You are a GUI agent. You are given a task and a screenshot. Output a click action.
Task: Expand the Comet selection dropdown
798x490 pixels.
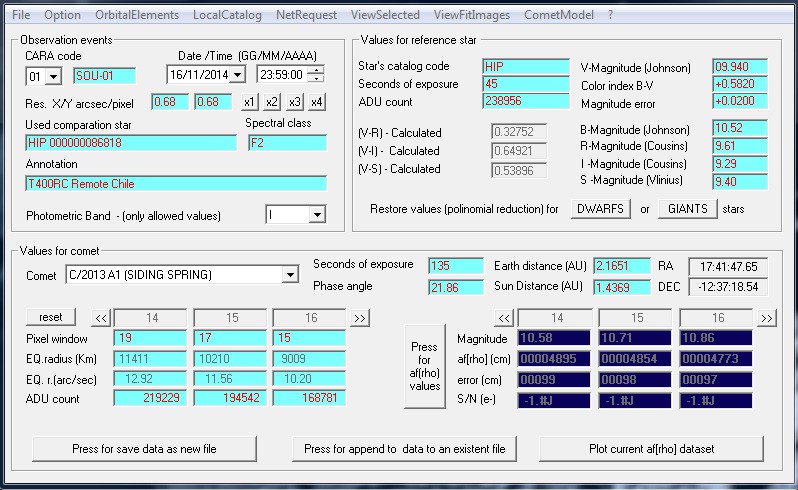click(x=290, y=275)
